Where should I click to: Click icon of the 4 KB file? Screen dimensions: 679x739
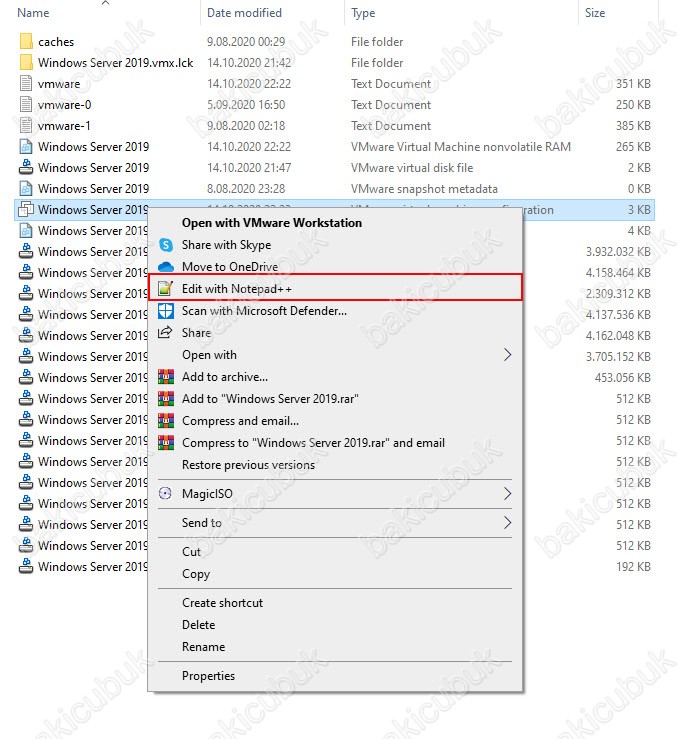(26, 230)
